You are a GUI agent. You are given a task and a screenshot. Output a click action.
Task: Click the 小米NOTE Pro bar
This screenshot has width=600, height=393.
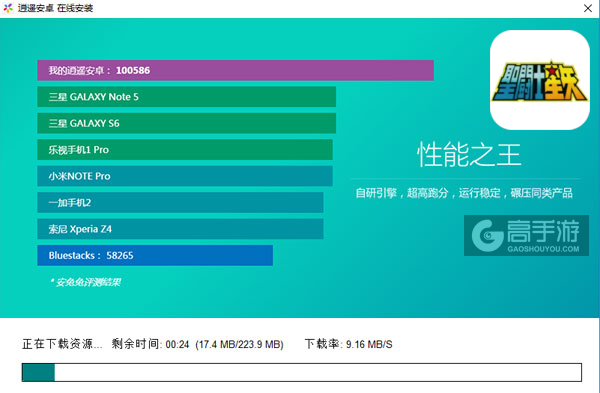pyautogui.click(x=185, y=176)
